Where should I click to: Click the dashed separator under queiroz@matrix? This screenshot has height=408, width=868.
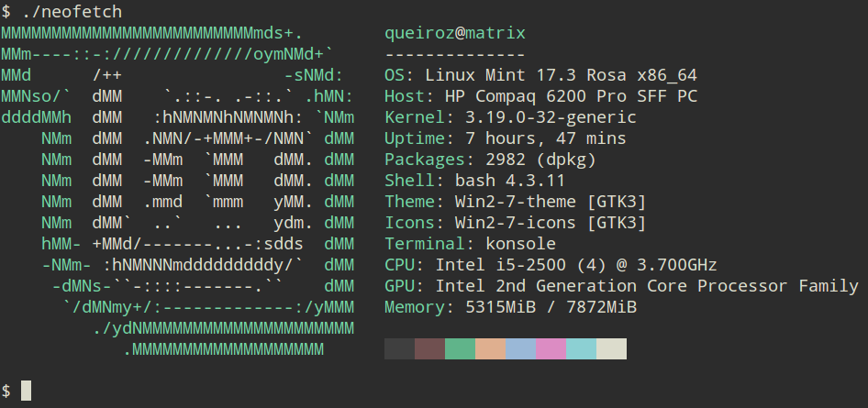(x=455, y=55)
